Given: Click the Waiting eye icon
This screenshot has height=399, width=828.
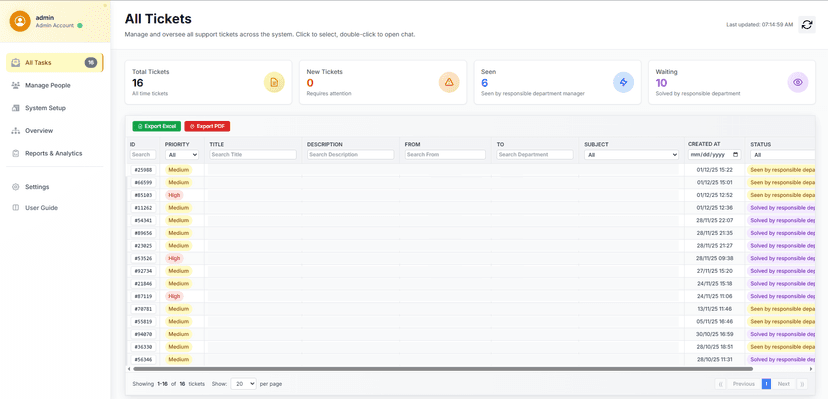Looking at the screenshot, I should [x=798, y=82].
